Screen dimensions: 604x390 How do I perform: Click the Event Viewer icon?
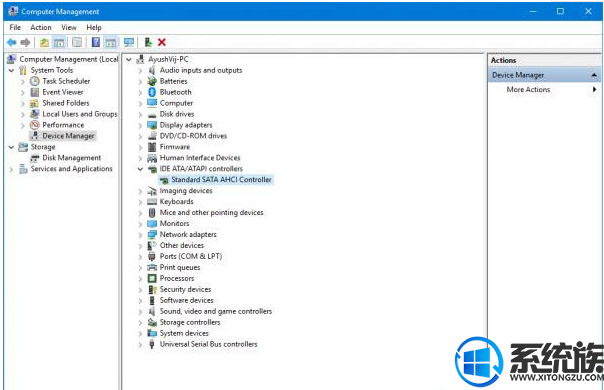[35, 92]
